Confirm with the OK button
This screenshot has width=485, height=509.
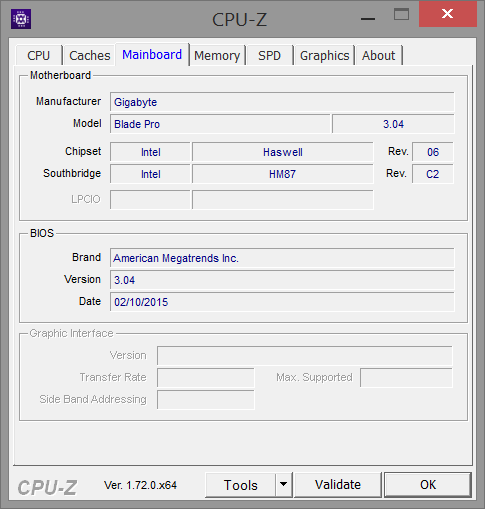coord(428,485)
